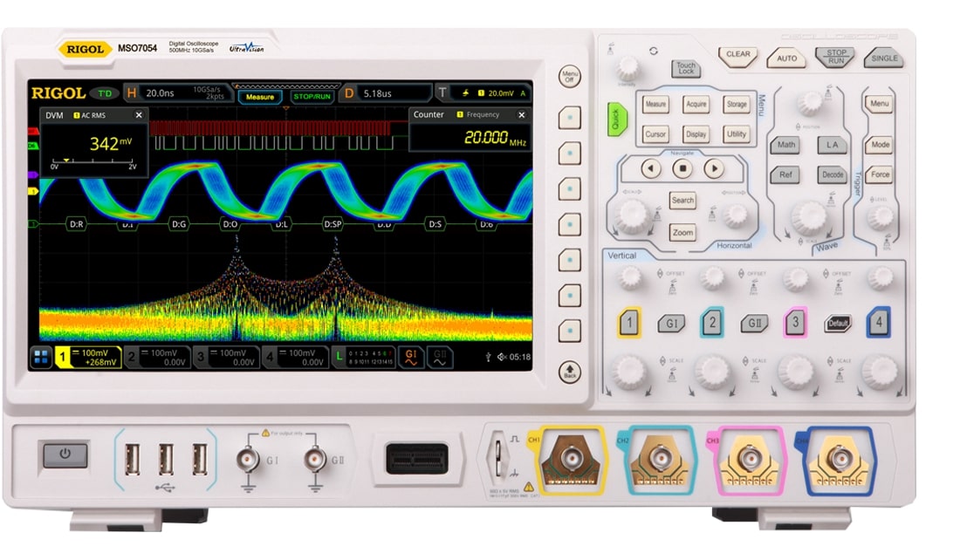Screen dimensions: 960x560
Task: Click the Zoom key
Action: click(x=682, y=233)
